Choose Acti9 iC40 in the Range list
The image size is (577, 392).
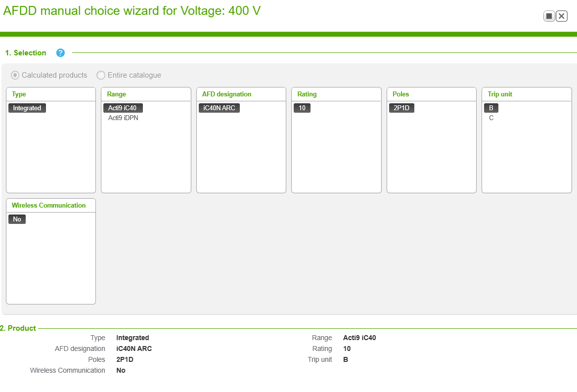pyautogui.click(x=123, y=108)
